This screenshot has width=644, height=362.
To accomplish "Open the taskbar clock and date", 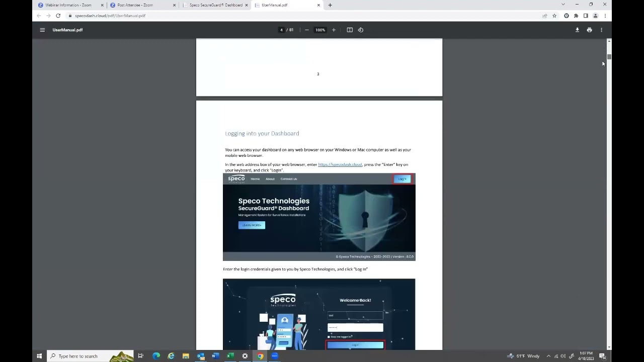I will tap(586, 356).
